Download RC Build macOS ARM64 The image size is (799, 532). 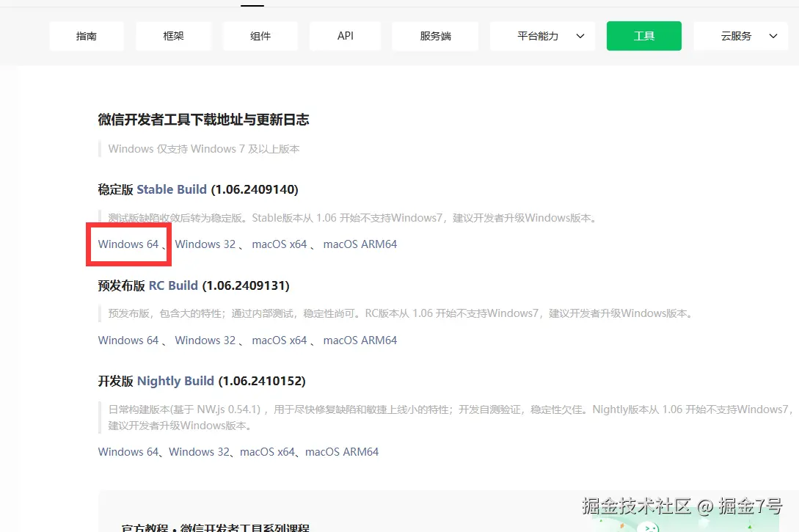pyautogui.click(x=360, y=340)
